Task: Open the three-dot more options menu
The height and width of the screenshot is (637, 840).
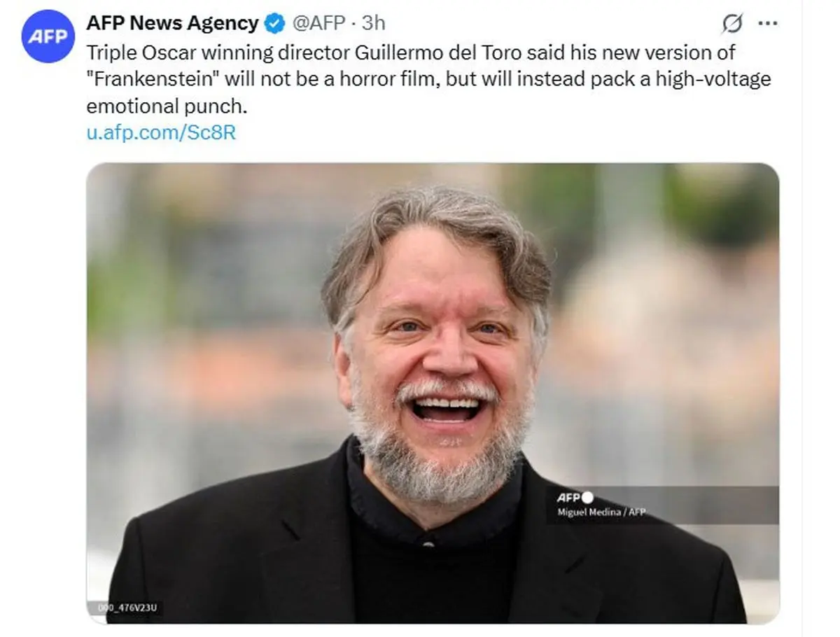Action: [x=768, y=23]
